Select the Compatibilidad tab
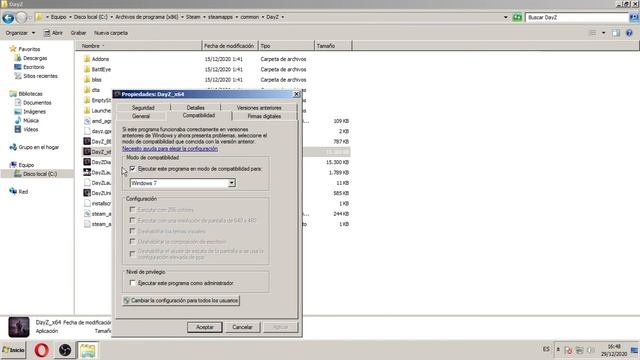The height and width of the screenshot is (360, 640). pos(199,116)
